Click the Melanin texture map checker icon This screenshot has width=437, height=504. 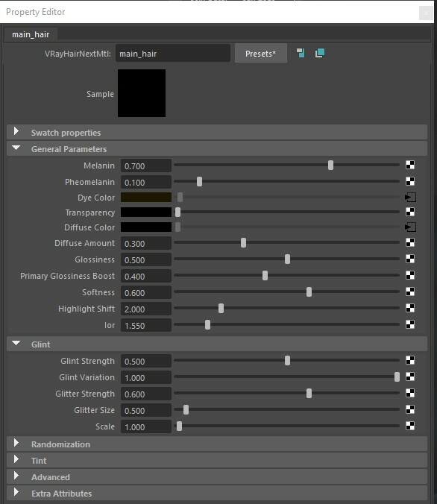coord(410,165)
